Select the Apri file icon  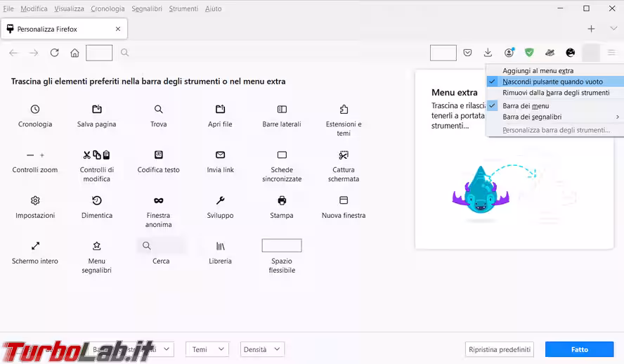coord(220,109)
